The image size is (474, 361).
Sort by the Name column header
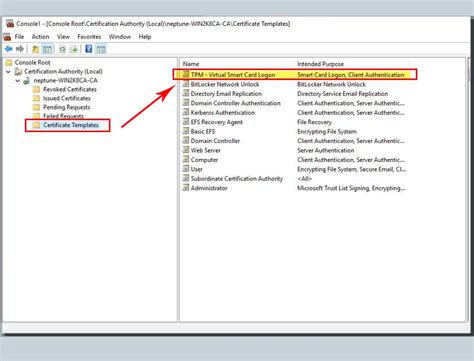(x=237, y=64)
